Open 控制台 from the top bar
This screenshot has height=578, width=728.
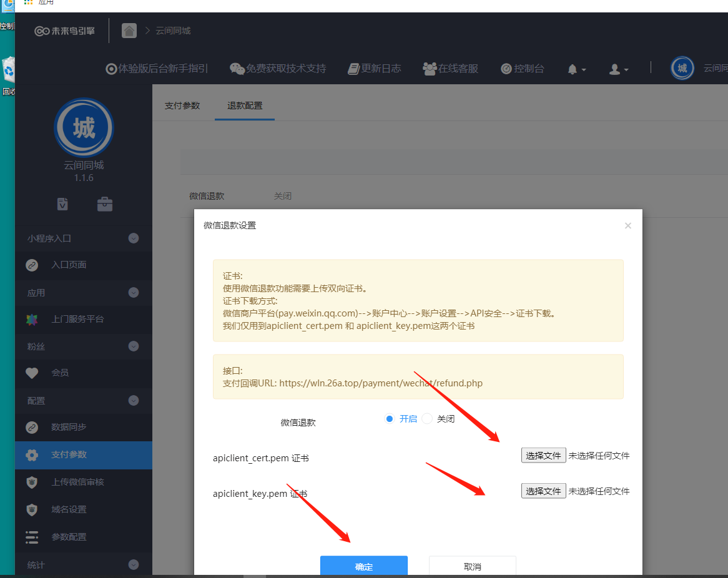click(523, 69)
